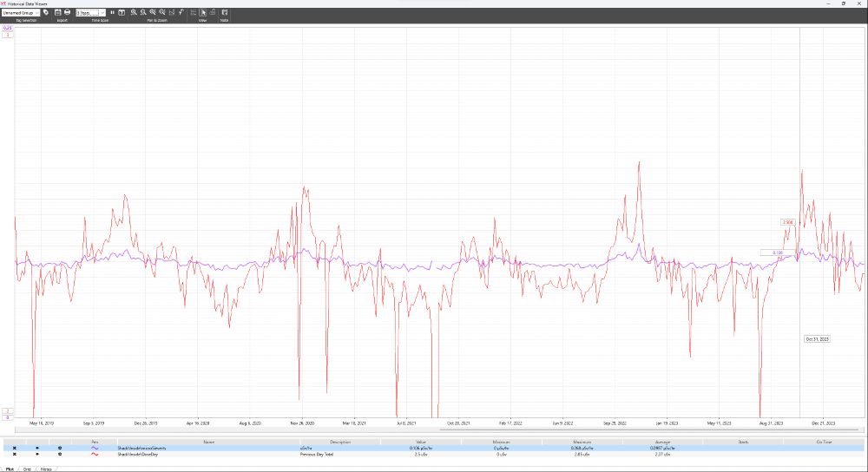Toggle visibility dot for DoseDay row
868x472 pixels.
pos(37,455)
